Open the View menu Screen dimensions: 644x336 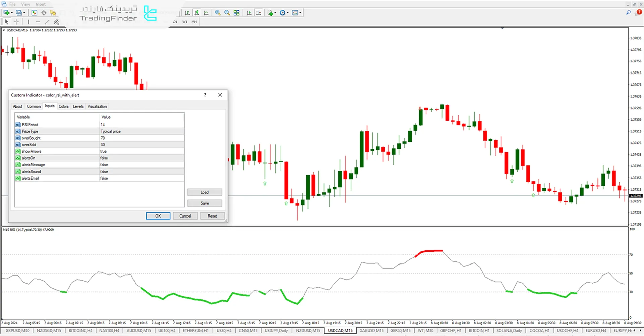point(25,4)
